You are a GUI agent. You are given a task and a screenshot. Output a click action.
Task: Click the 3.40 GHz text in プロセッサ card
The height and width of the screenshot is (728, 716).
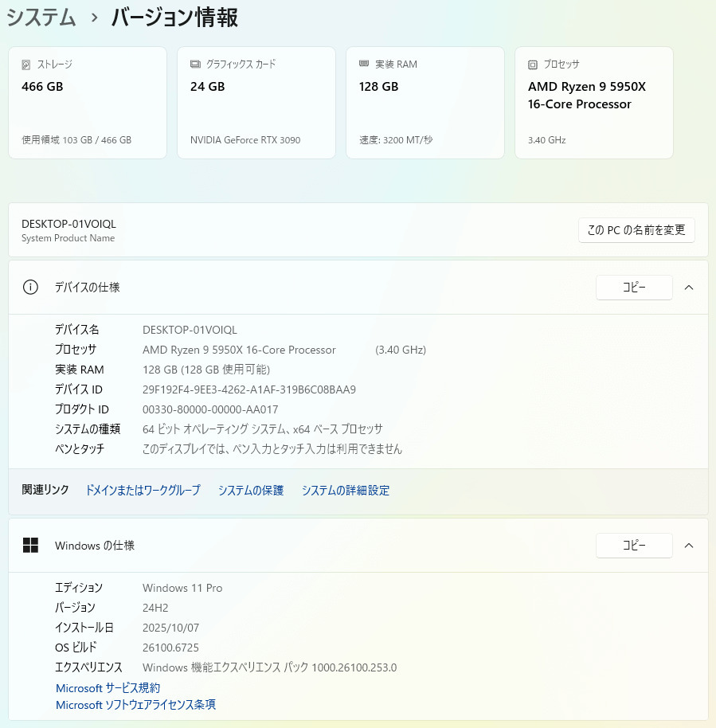[x=546, y=139]
